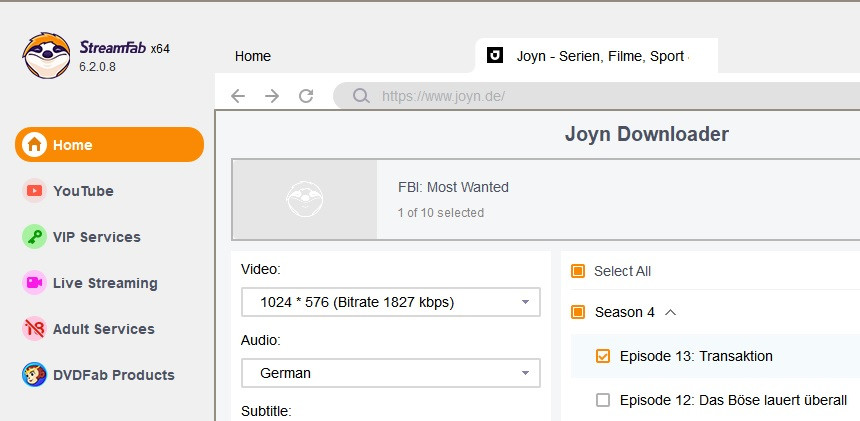860x421 pixels.
Task: Open DVDFab Products from the sidebar
Action: [113, 375]
